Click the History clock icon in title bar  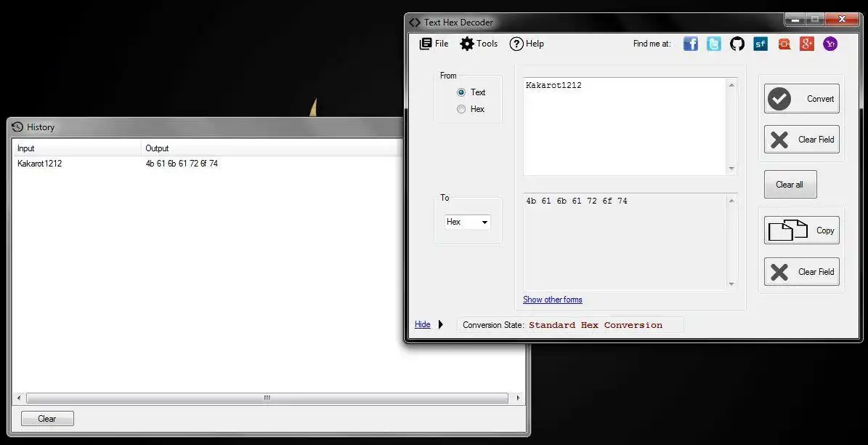(x=17, y=127)
